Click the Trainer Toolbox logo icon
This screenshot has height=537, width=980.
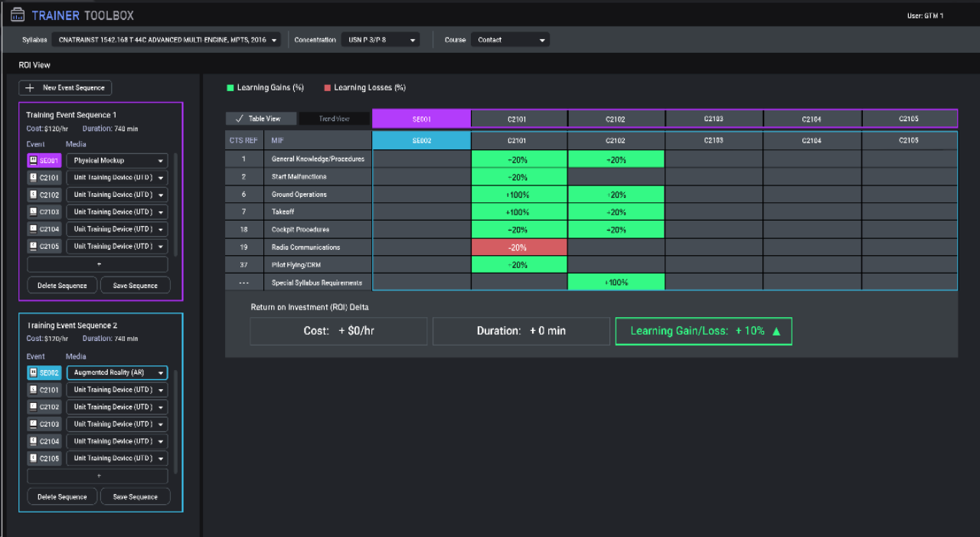[x=17, y=15]
